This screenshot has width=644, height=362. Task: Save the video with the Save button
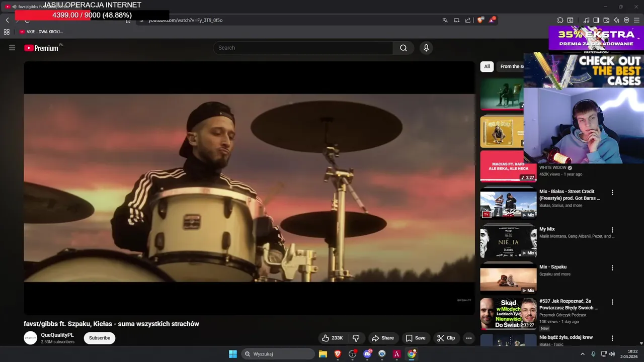[x=416, y=338]
